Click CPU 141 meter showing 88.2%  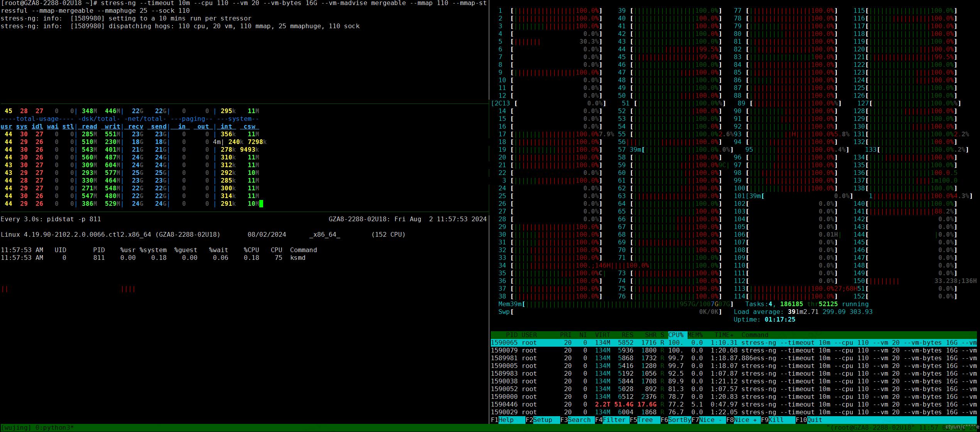pos(905,211)
